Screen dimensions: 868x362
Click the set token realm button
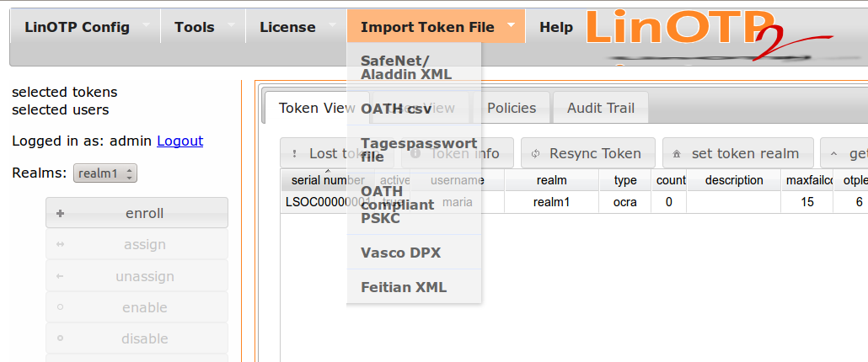737,154
